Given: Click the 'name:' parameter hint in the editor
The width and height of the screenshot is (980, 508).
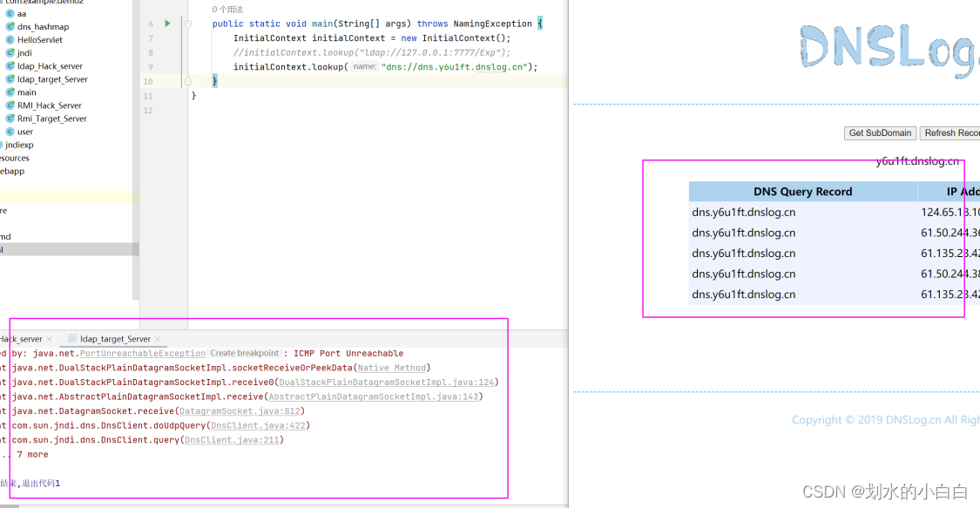Looking at the screenshot, I should 364,67.
